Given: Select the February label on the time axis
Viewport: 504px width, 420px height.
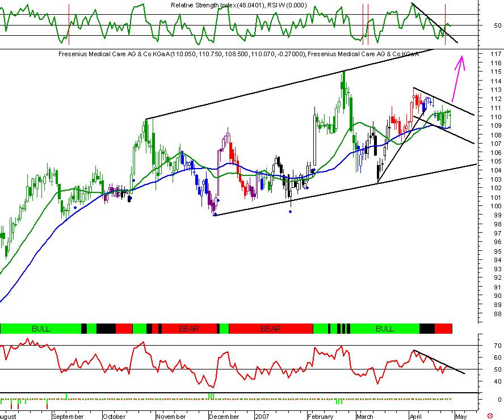Looking at the screenshot, I should pyautogui.click(x=321, y=417).
